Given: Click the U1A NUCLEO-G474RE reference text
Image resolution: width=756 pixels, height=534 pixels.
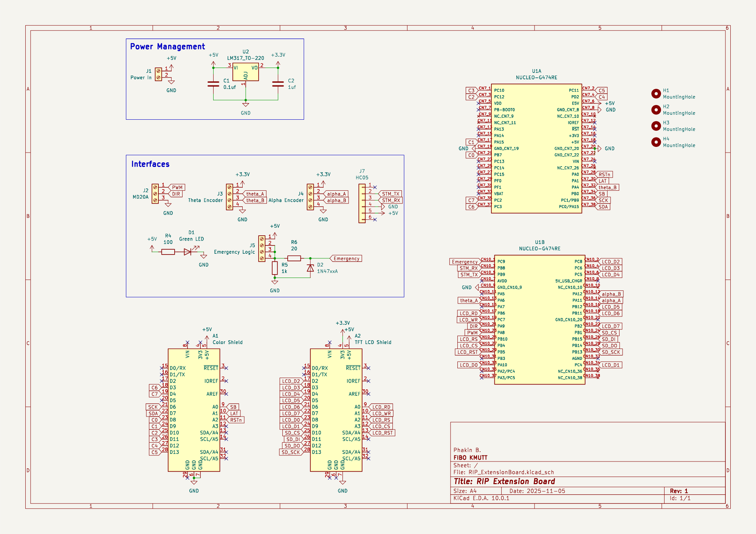Looking at the screenshot, I should coord(536,74).
